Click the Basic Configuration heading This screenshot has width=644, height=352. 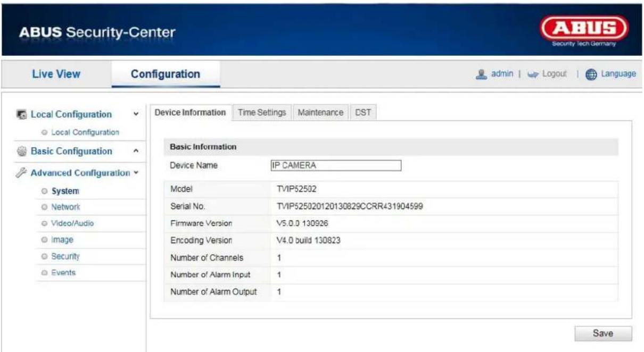click(71, 151)
